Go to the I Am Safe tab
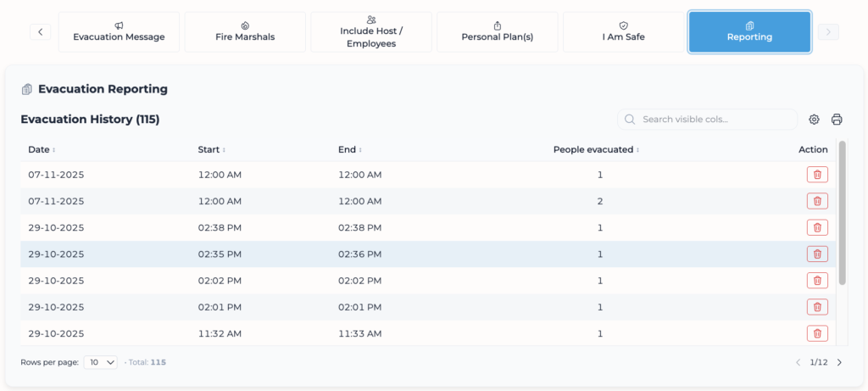The image size is (868, 391). tap(623, 32)
